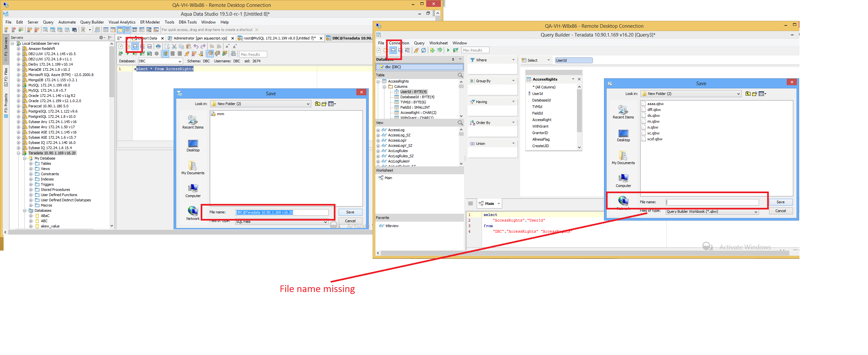868x355 pixels.
Task: Click the View section search magnifier in Query Builder
Action: pos(460,123)
